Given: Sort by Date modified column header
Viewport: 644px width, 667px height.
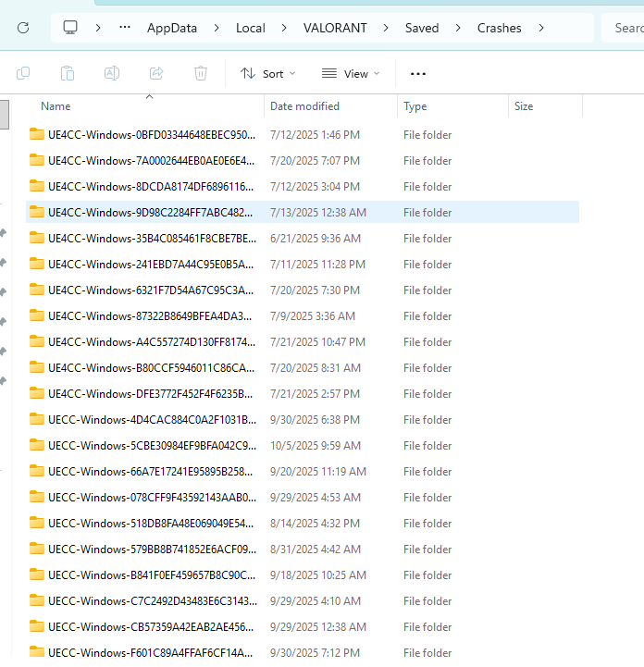Looking at the screenshot, I should (331, 106).
